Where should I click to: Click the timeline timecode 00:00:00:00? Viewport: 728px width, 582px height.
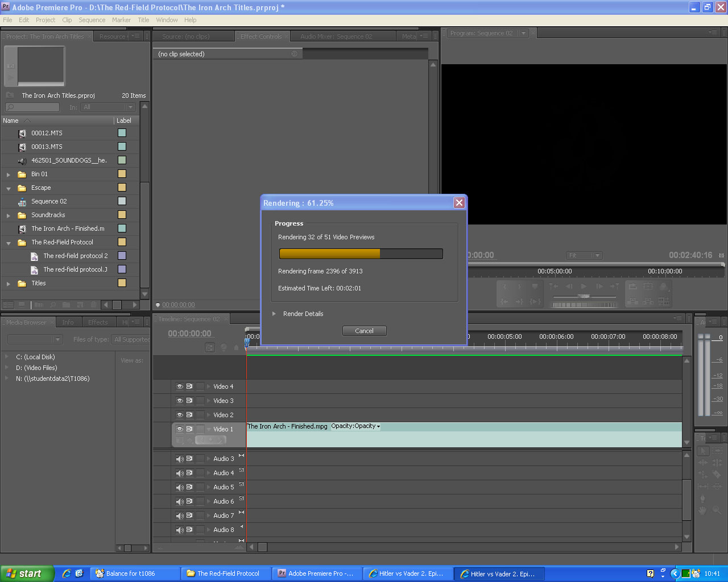coord(189,334)
